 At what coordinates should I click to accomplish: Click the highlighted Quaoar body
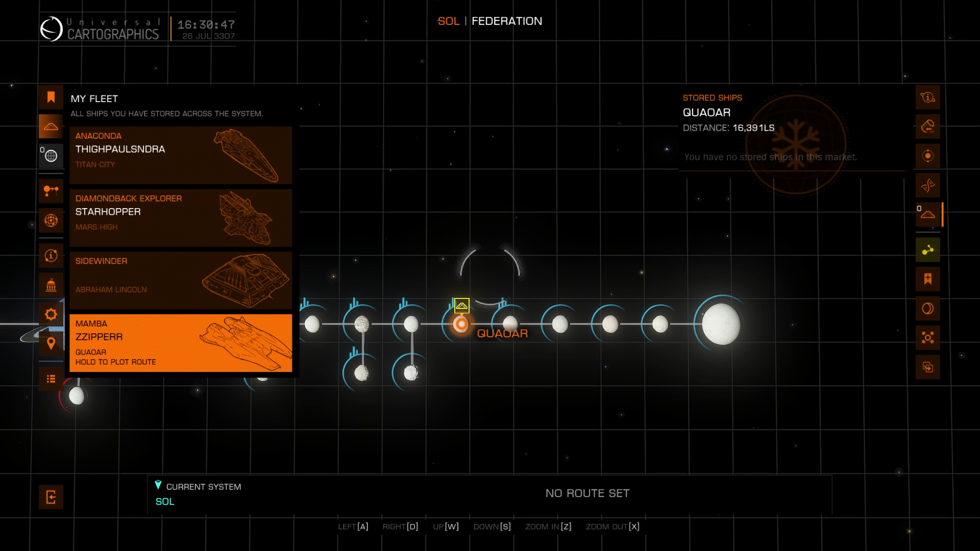(x=461, y=324)
